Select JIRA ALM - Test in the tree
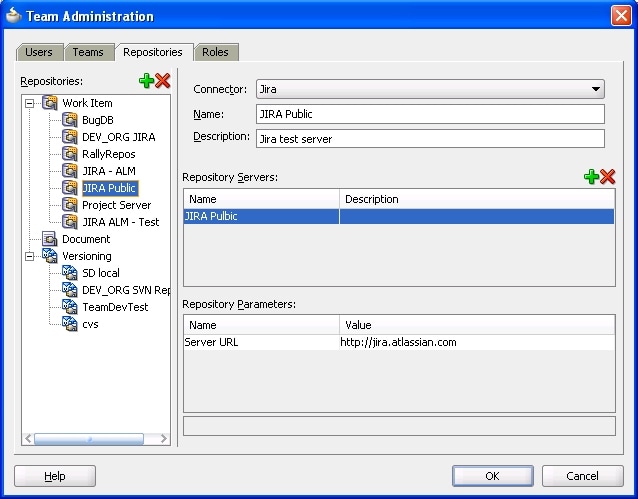Viewport: 638px width, 499px height. tap(121, 222)
